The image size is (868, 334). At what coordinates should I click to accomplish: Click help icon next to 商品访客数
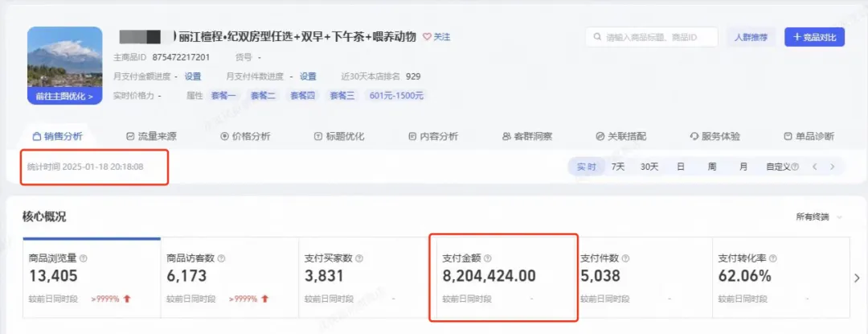pos(221,258)
